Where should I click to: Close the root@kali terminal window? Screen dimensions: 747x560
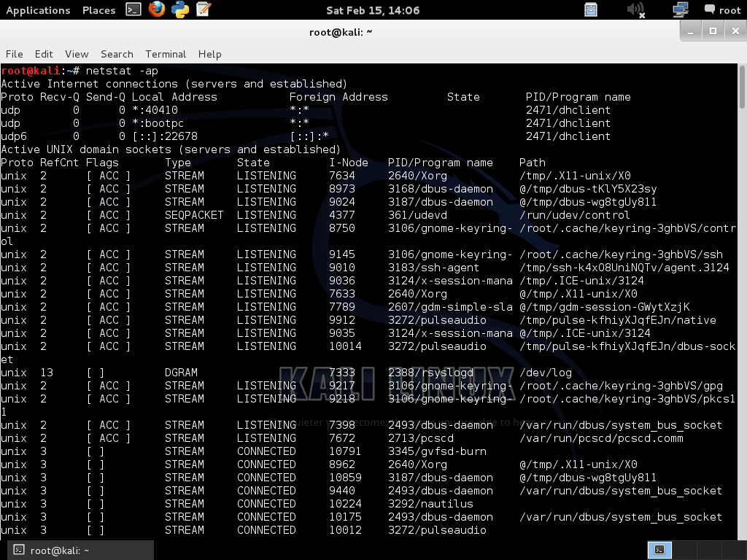tap(735, 31)
